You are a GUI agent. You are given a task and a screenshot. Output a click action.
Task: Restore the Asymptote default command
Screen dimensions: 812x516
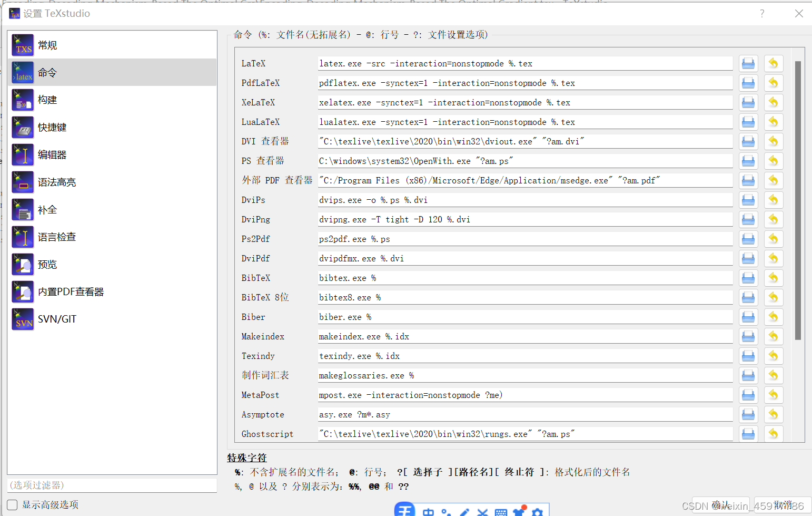pyautogui.click(x=774, y=414)
